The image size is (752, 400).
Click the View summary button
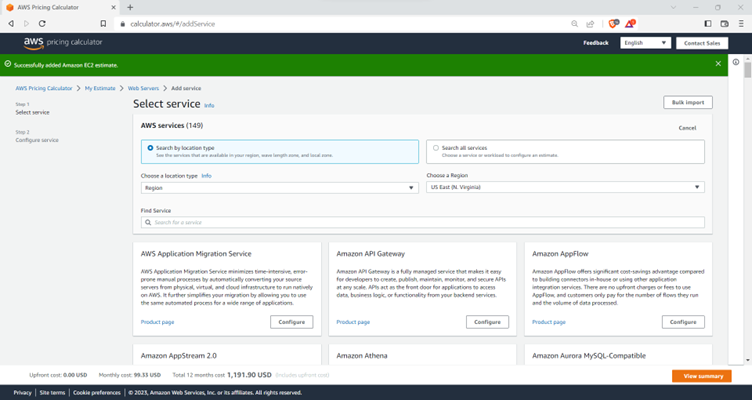tap(701, 376)
